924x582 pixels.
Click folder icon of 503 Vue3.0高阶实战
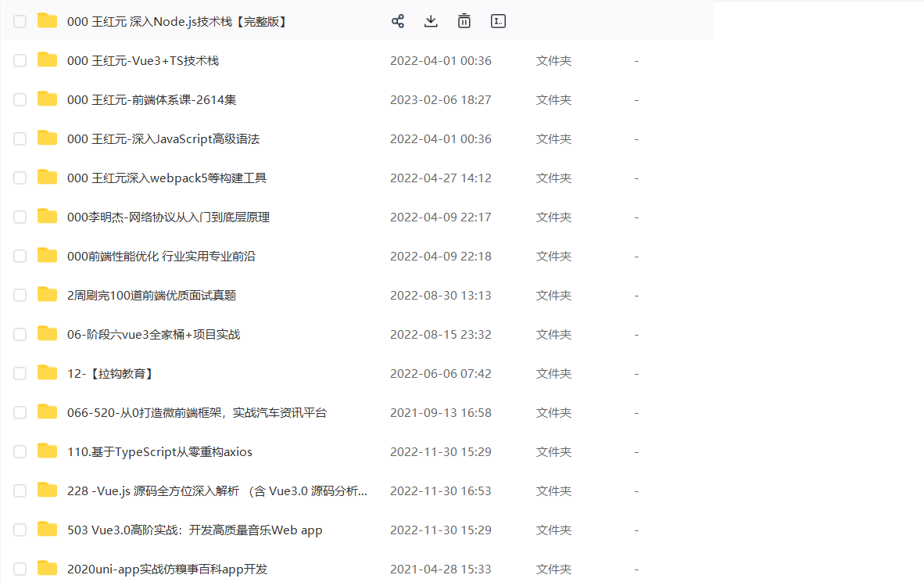[x=47, y=530]
